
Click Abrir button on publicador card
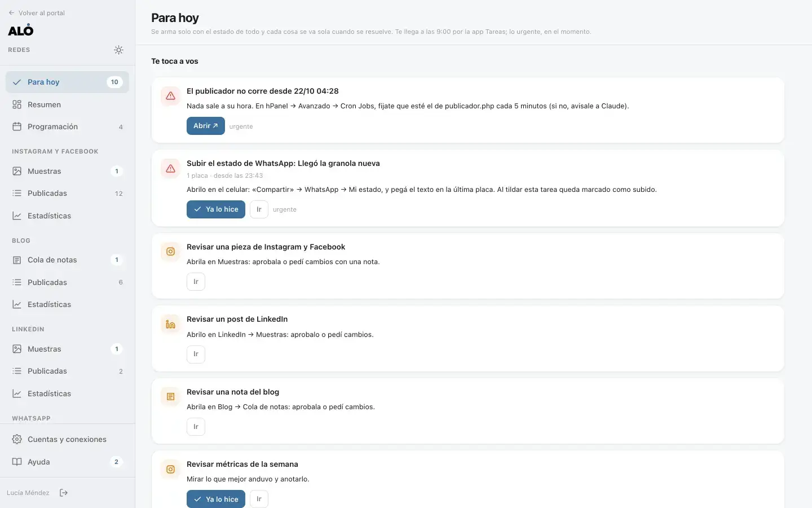[206, 126]
